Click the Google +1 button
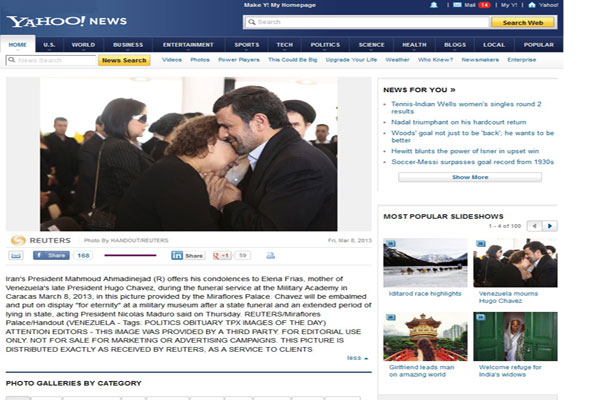600x400 pixels. point(220,255)
